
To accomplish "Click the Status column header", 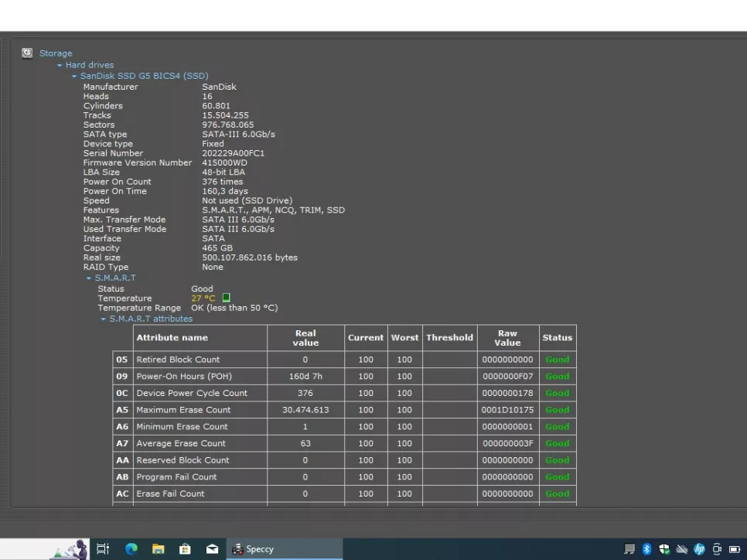I will pos(558,337).
